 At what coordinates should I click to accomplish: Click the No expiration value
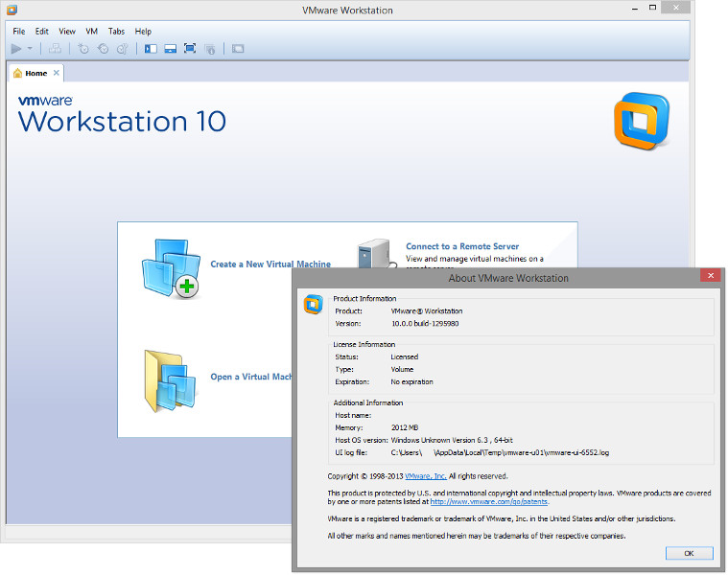(x=411, y=382)
